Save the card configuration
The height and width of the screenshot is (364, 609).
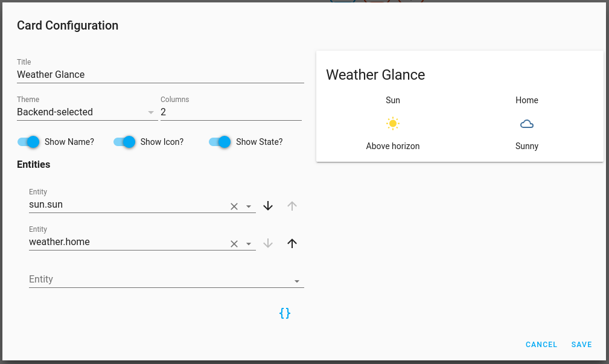pyautogui.click(x=581, y=345)
